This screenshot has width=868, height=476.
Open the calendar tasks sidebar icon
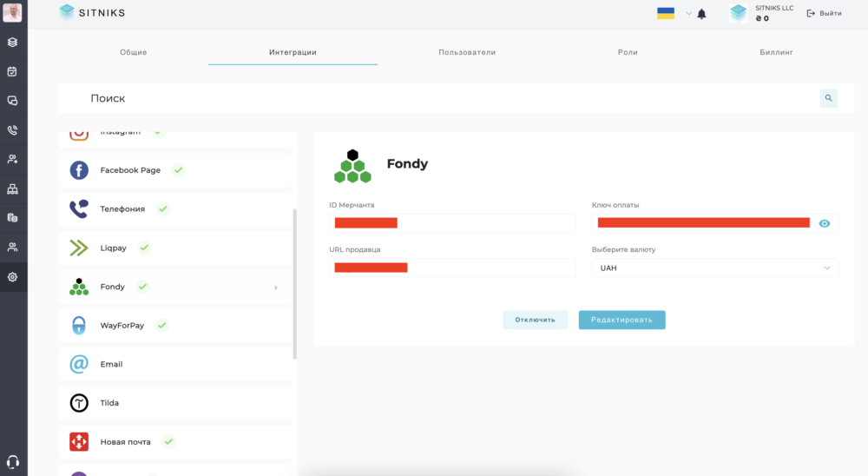(x=12, y=71)
